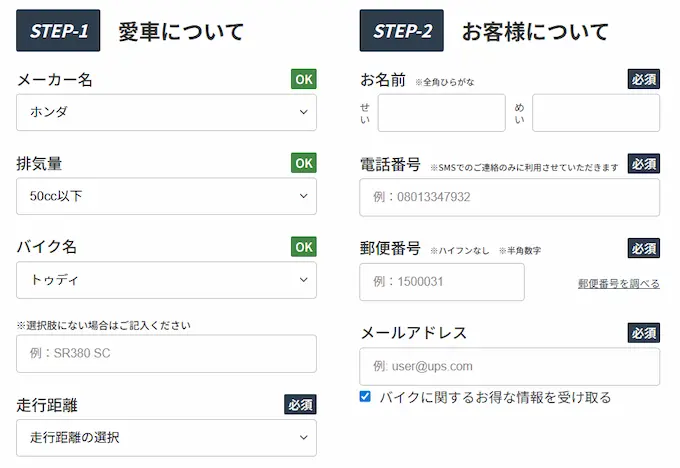The image size is (680, 468).
Task: Focus the 電話番号 phone number field
Action: click(x=509, y=197)
